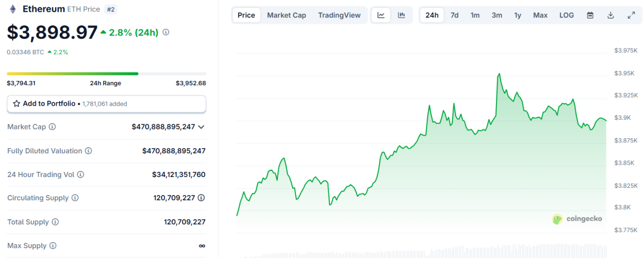Open the TradingView tab

coord(339,15)
